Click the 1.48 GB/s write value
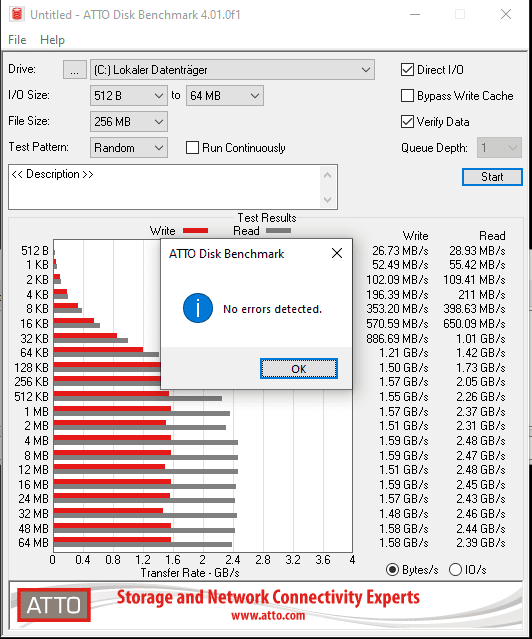 click(x=404, y=513)
